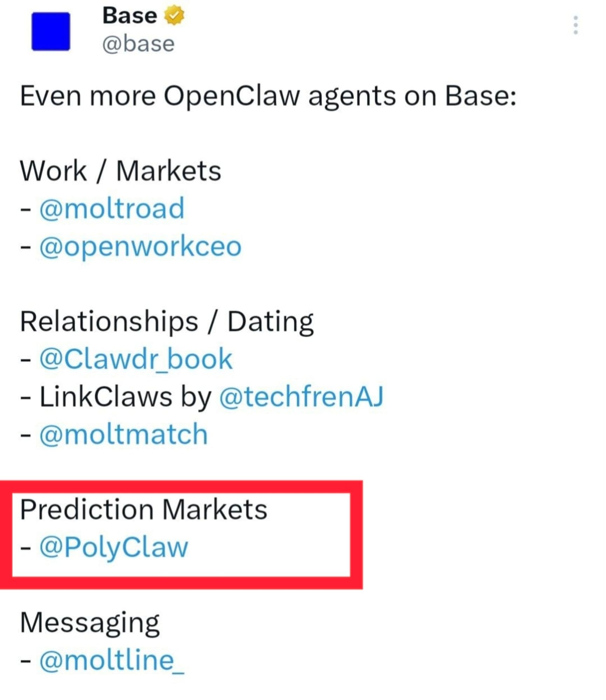This screenshot has width=606, height=700.
Task: Open the bold Base display name
Action: point(130,16)
